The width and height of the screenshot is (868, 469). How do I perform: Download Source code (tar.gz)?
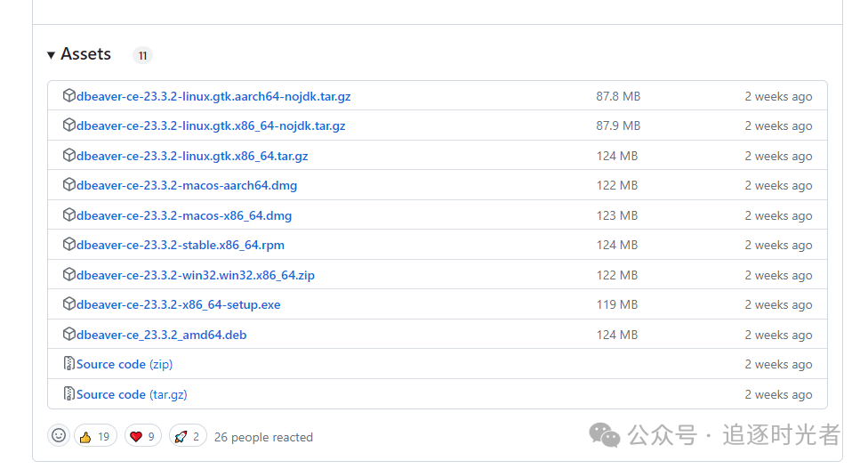pyautogui.click(x=132, y=394)
